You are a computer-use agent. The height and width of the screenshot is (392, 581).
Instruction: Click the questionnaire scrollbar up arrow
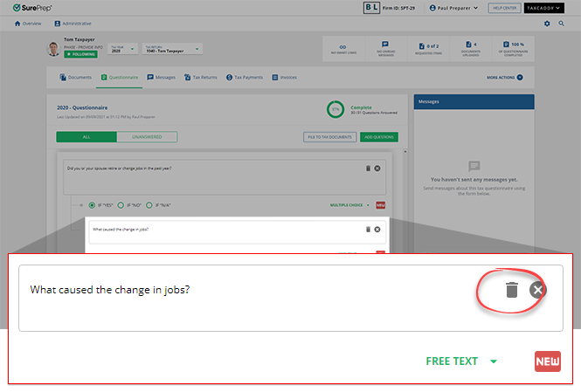(x=405, y=152)
